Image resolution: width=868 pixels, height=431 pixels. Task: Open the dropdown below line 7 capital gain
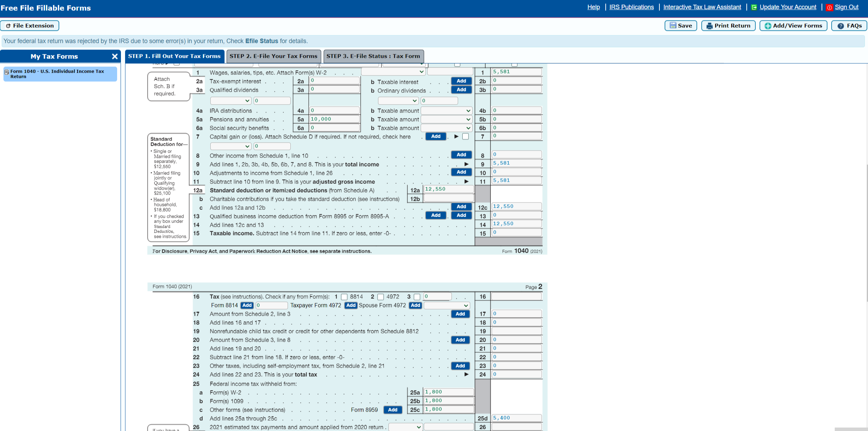[230, 146]
